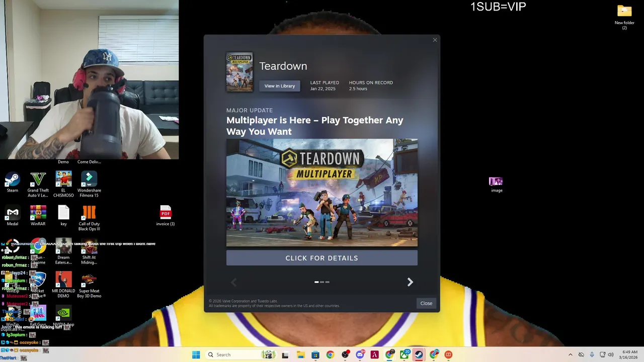
Task: Click the Teardown game cover thumbnail
Action: click(x=239, y=72)
